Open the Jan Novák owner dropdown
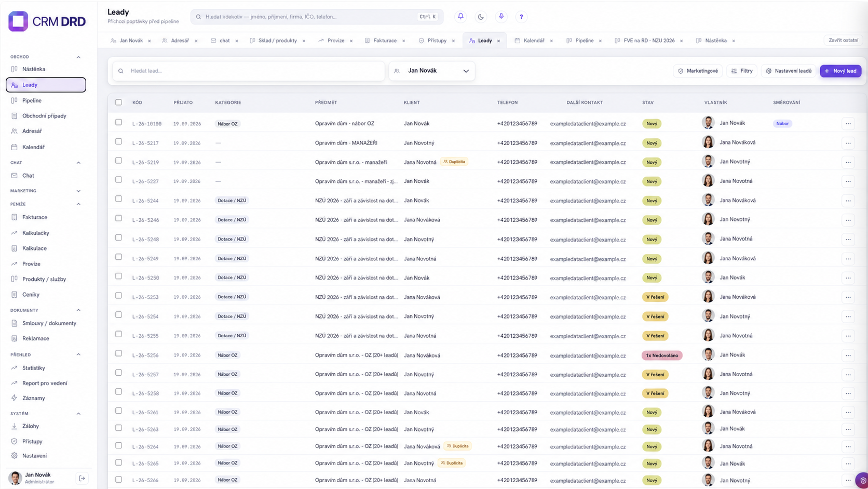 pos(431,71)
